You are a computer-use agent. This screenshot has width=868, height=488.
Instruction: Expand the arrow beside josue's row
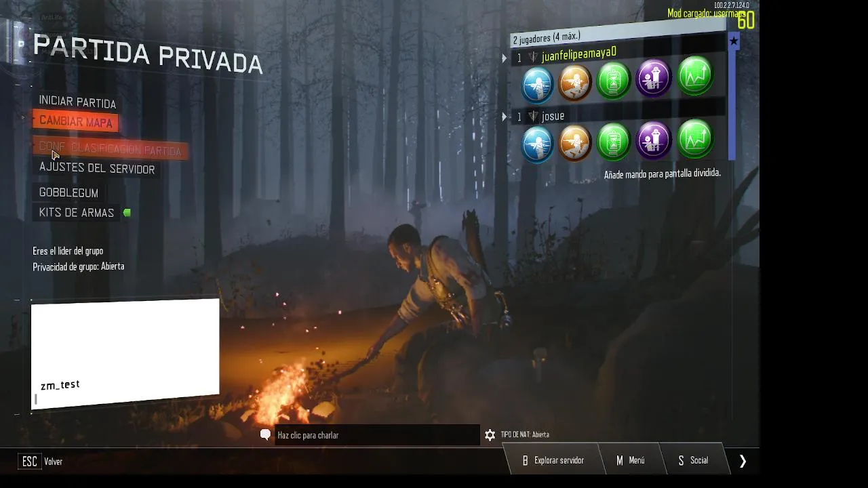(x=504, y=117)
